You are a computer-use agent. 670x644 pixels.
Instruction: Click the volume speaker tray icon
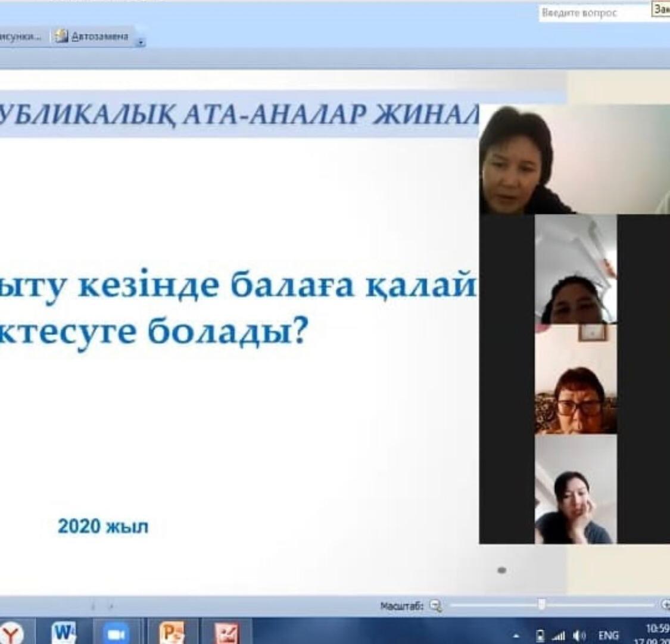click(x=578, y=636)
